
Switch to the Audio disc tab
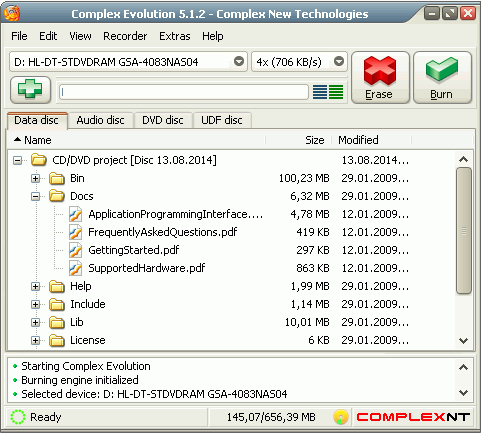[x=100, y=120]
